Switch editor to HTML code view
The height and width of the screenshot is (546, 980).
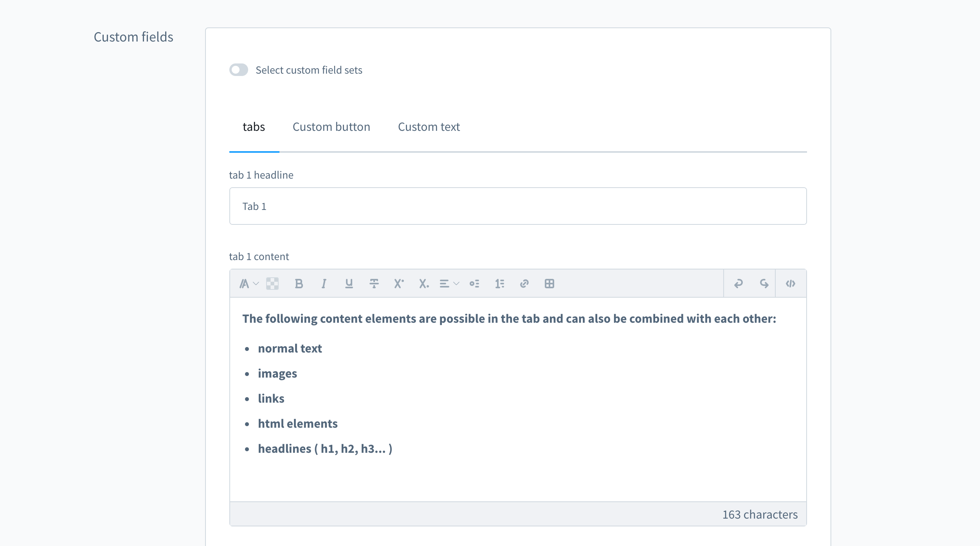pos(791,284)
